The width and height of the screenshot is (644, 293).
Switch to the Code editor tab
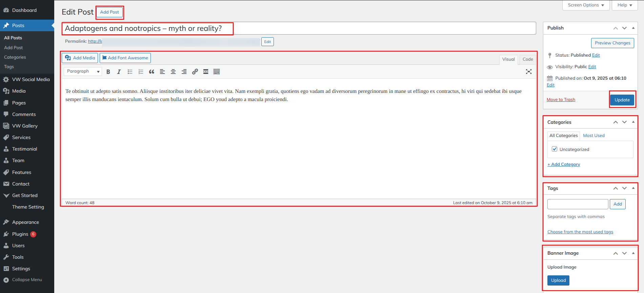coord(527,59)
